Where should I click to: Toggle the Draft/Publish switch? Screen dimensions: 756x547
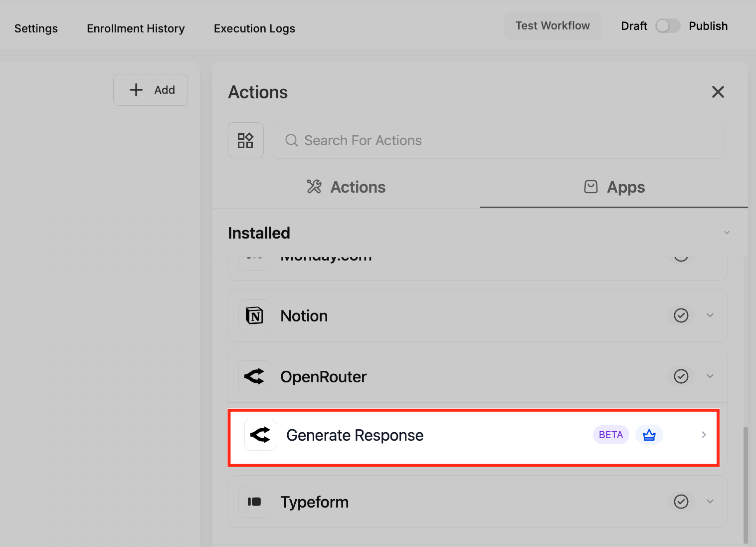[668, 26]
